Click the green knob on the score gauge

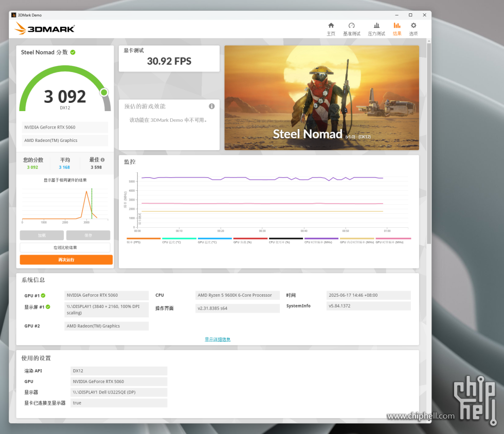click(104, 93)
